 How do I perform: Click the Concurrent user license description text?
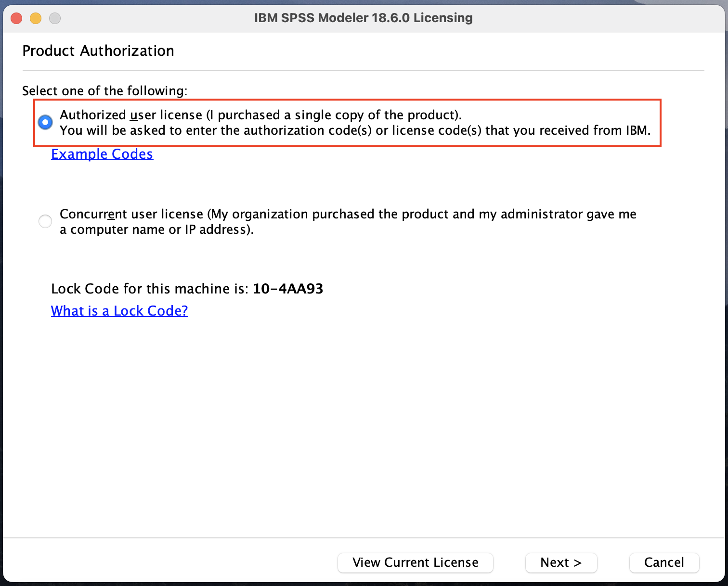(x=348, y=222)
